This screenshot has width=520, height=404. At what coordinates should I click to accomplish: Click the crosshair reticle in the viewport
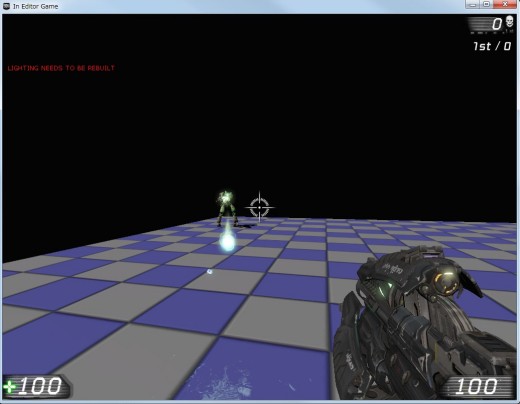(x=260, y=207)
